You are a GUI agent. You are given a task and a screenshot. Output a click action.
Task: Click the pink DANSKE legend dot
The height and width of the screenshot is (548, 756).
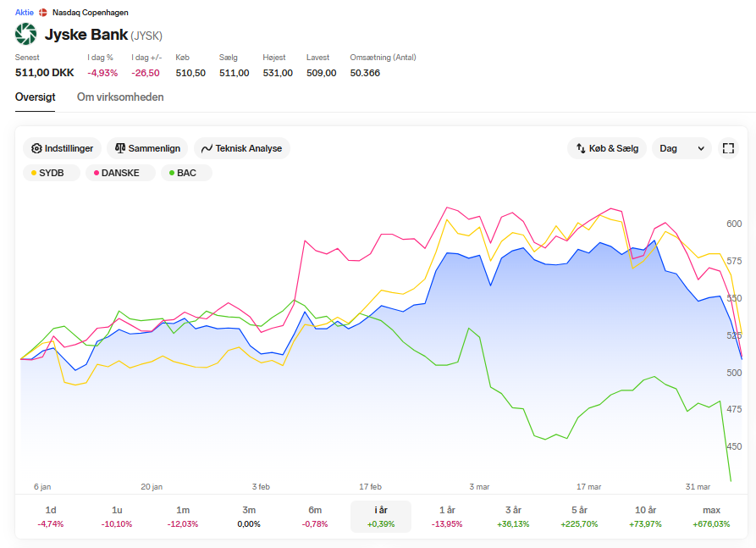pyautogui.click(x=97, y=173)
